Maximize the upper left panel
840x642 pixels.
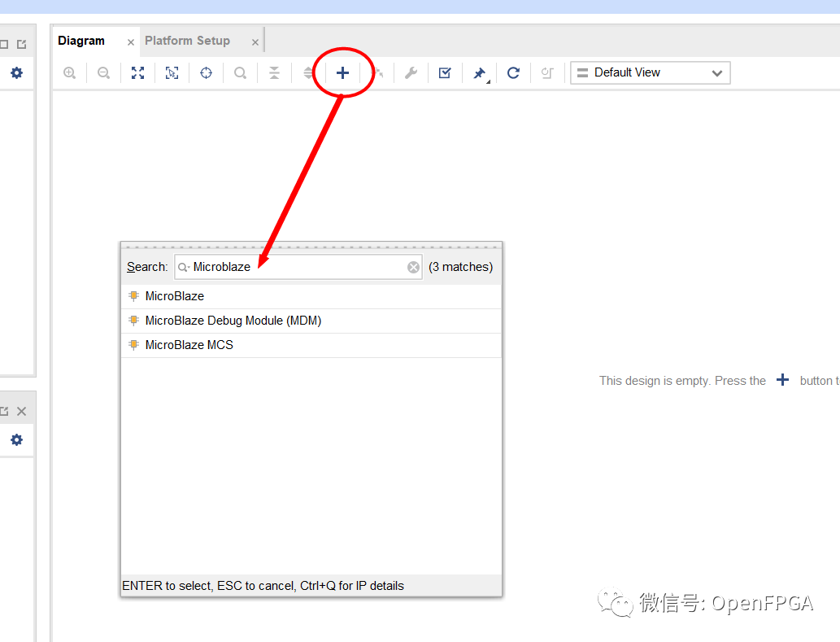click(4, 44)
